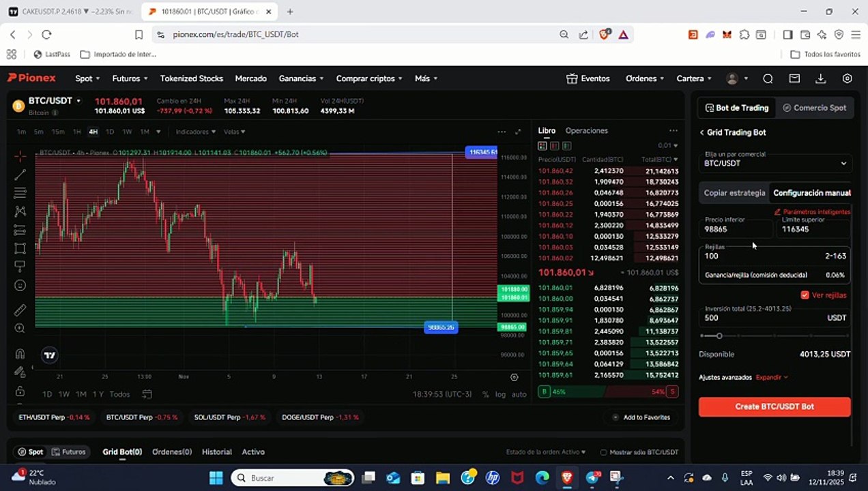Open the Eventos link
Viewport: 868px width, 491px height.
[588, 78]
